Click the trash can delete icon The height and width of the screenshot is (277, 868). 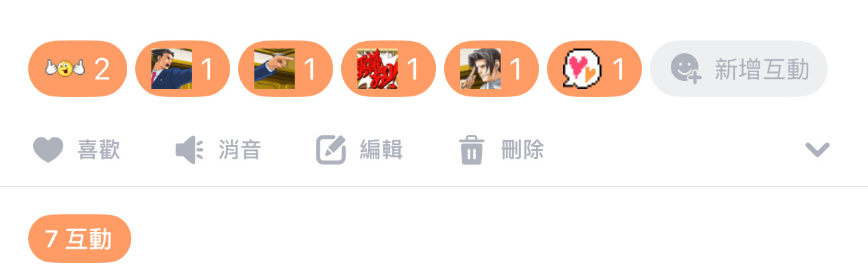click(472, 150)
